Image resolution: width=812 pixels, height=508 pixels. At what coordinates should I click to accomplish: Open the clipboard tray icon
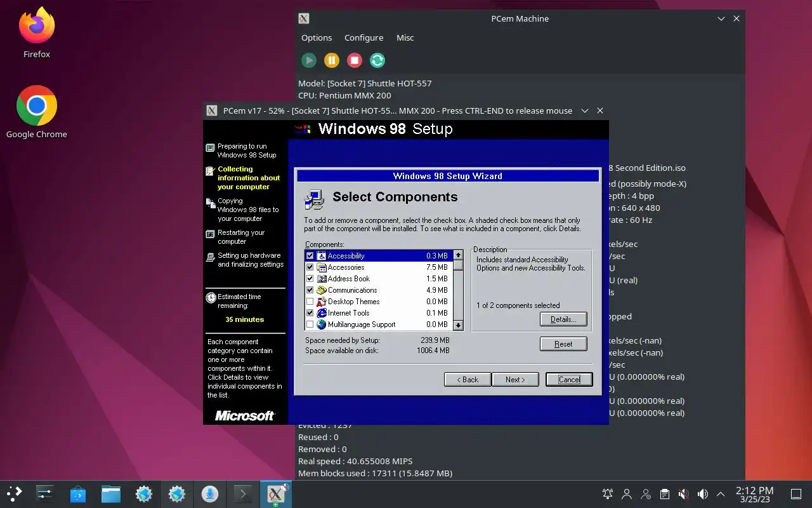click(665, 493)
